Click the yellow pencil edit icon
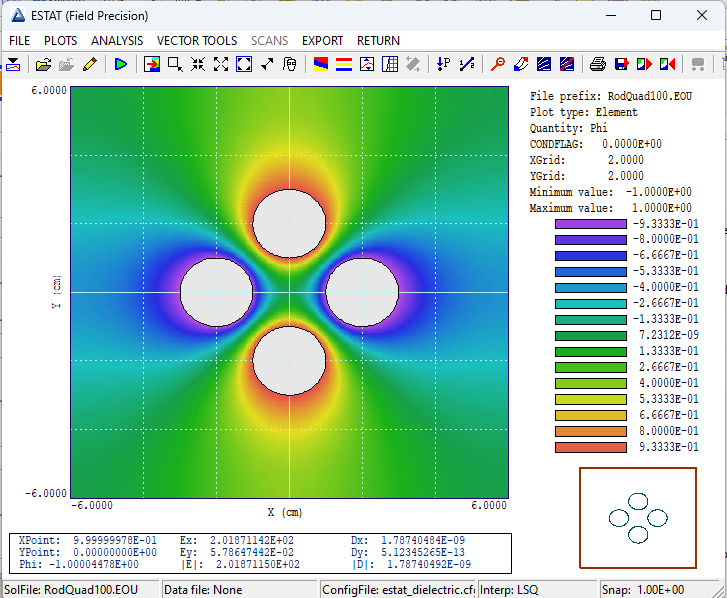The width and height of the screenshot is (727, 598). coord(90,64)
